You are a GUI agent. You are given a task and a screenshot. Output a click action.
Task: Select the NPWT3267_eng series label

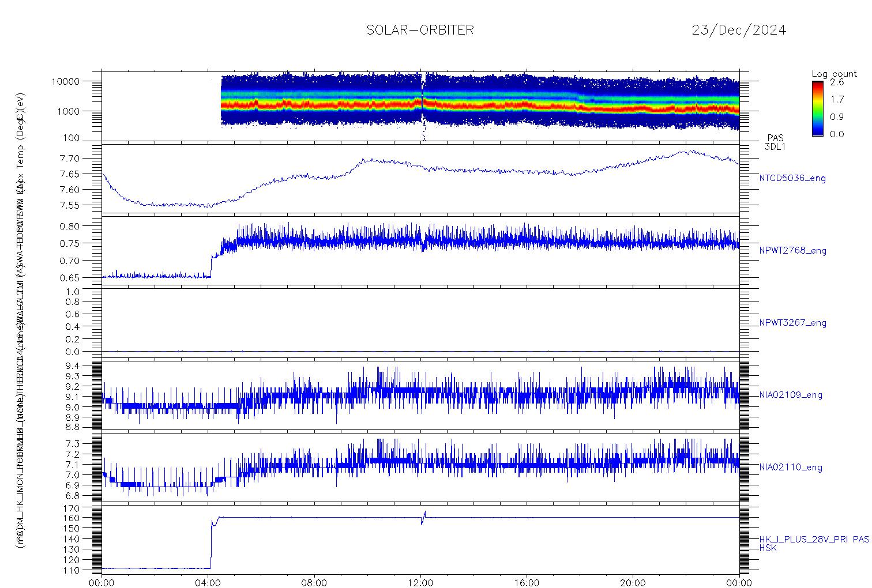[x=793, y=323]
